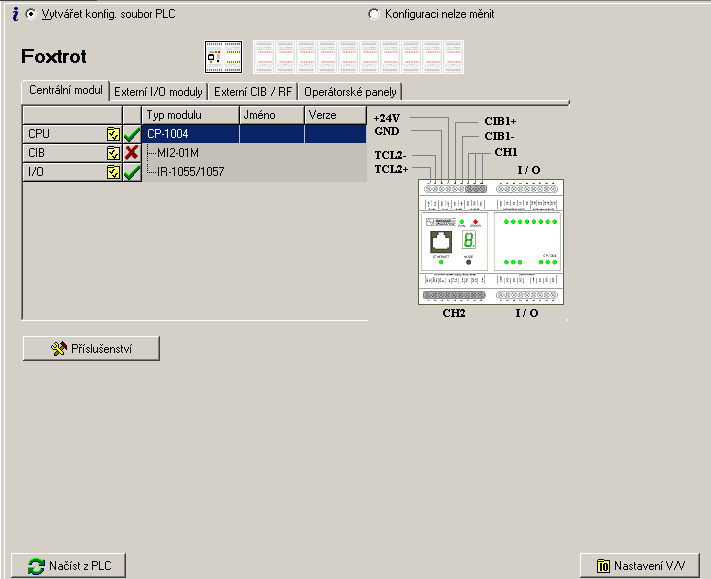Click the Jméno cell of CP-1004 row
Image resolution: width=711 pixels, height=579 pixels.
pyautogui.click(x=272, y=134)
